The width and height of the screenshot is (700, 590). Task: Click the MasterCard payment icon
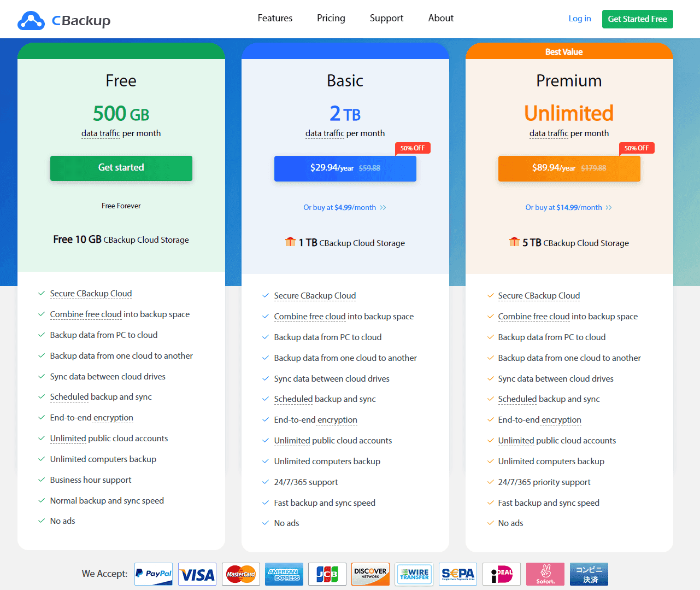coord(240,574)
